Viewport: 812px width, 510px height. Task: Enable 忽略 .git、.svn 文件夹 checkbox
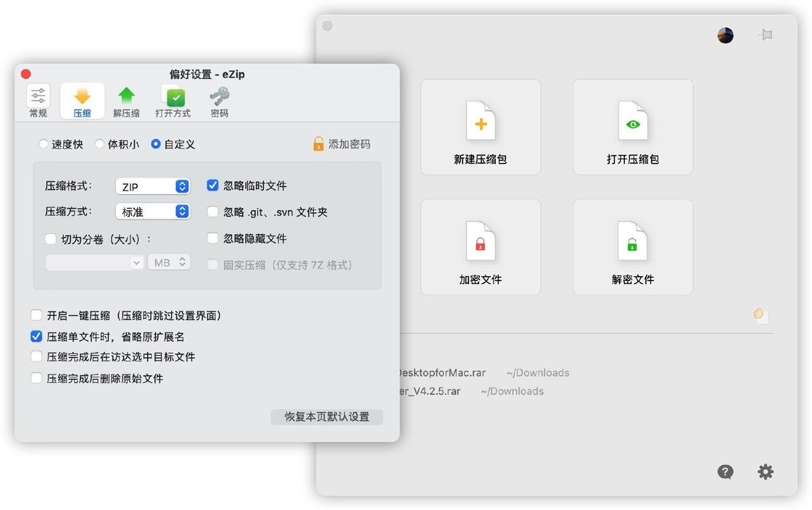[212, 212]
